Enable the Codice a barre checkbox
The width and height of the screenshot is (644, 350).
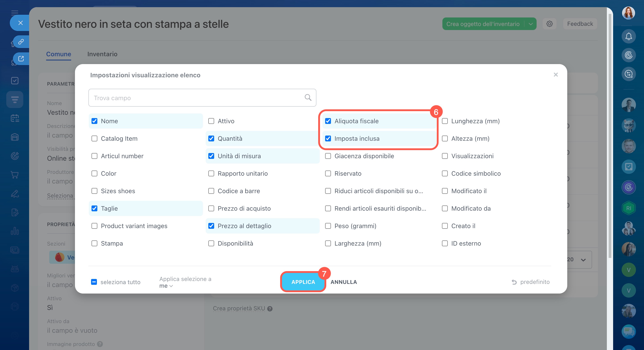click(211, 191)
